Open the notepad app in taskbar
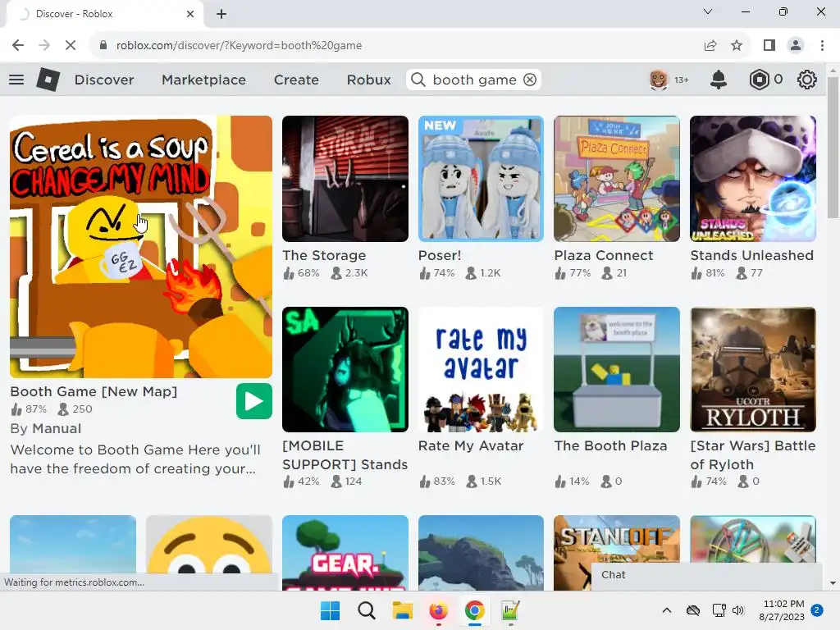Image resolution: width=840 pixels, height=630 pixels. [x=510, y=610]
